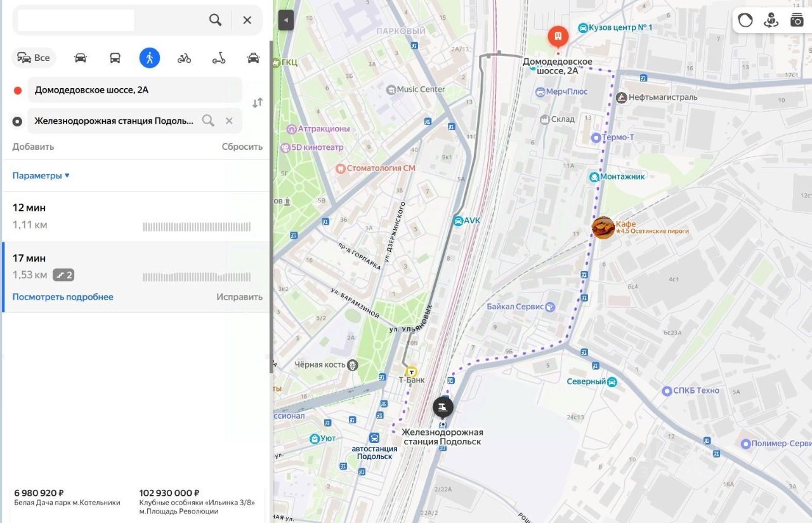812x523 pixels.
Task: Select the 17 мин, 1,53 км route
Action: click(x=136, y=277)
